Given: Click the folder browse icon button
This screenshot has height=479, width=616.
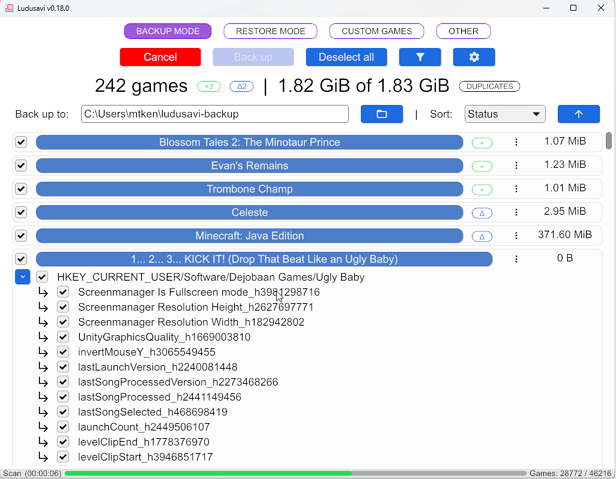Looking at the screenshot, I should coord(381,114).
